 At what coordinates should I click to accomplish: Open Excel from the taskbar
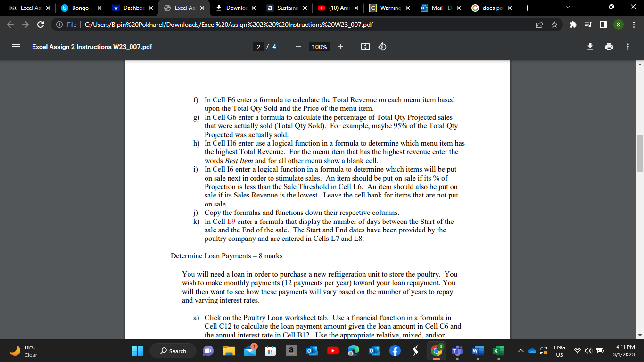point(499,351)
